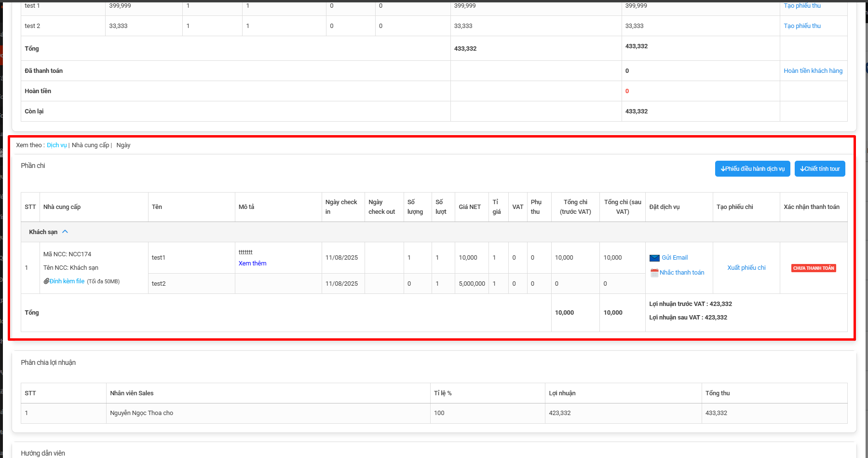
Task: Collapse the Khách sạn group chevron
Action: [65, 232]
